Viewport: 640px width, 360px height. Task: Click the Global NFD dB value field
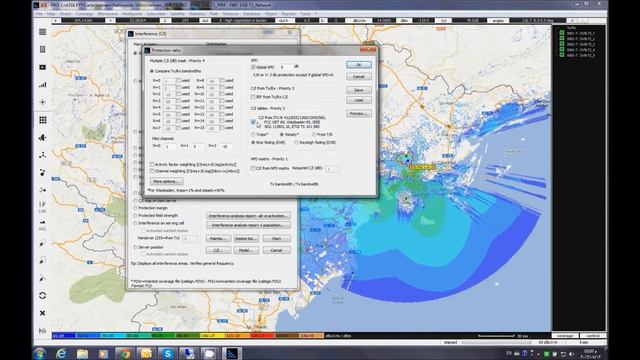pos(286,67)
